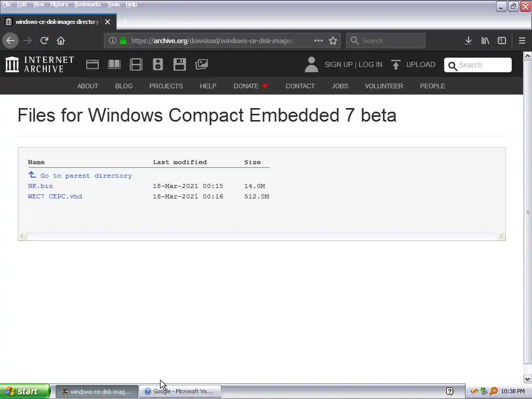Bookmark this page with star icon
This screenshot has width=532, height=399.
[x=333, y=41]
